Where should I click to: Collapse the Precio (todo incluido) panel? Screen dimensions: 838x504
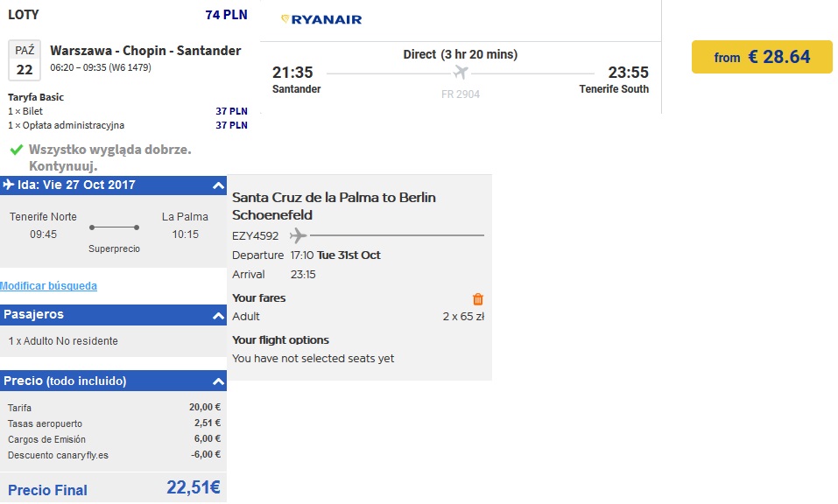tap(218, 381)
